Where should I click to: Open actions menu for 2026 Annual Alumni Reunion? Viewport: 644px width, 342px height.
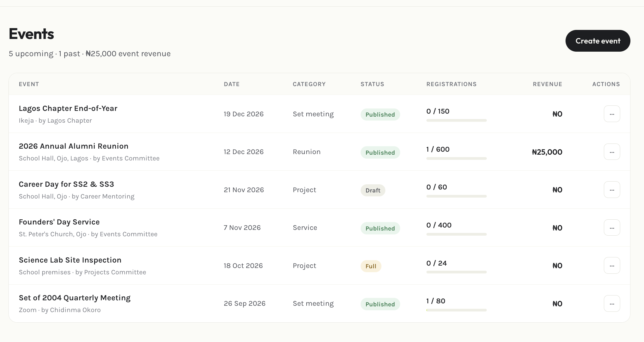click(612, 152)
